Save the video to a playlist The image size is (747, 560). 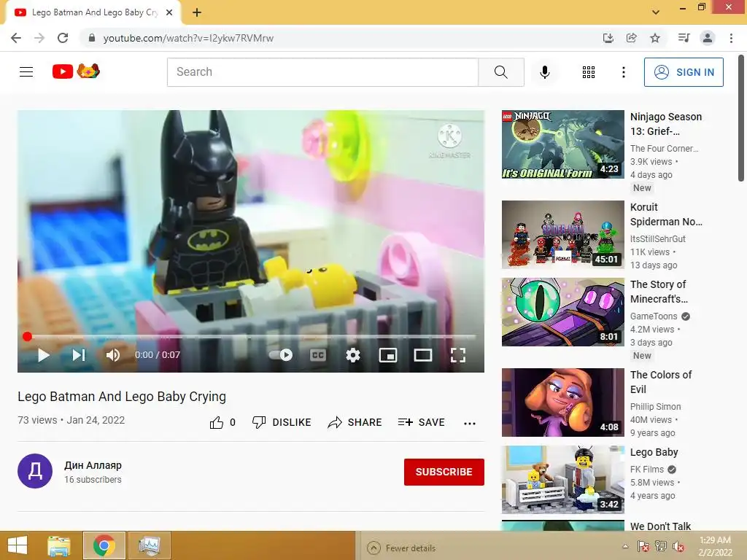[421, 422]
